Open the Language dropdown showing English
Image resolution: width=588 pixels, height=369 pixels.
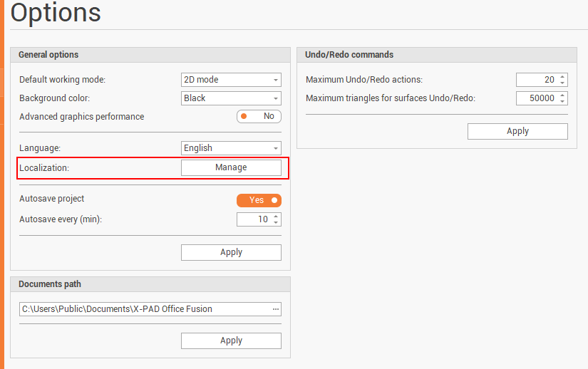[x=231, y=148]
